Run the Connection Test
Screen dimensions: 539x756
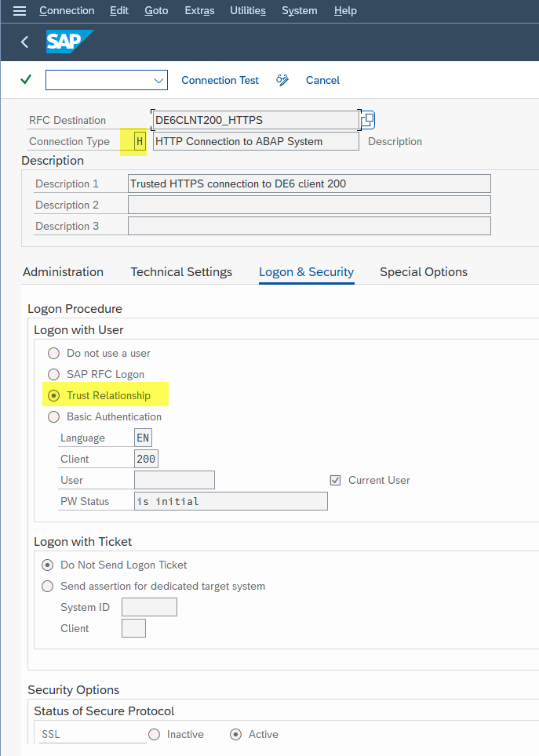(220, 80)
